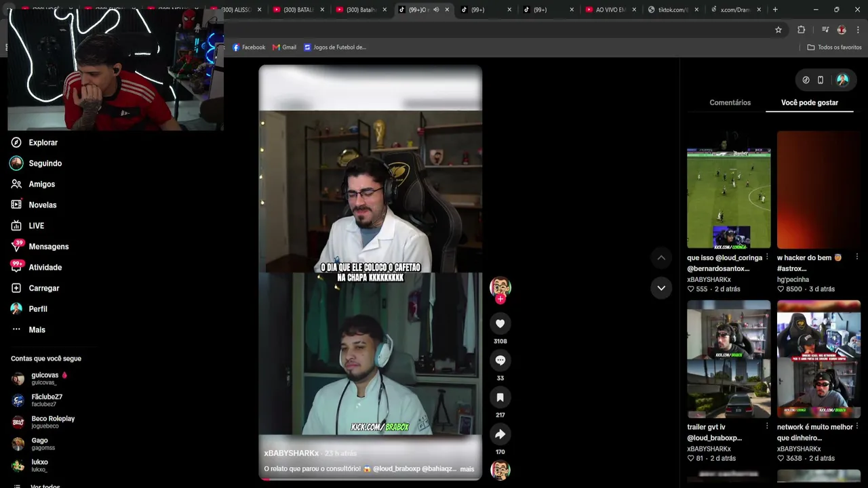The width and height of the screenshot is (868, 488).
Task: Click the video progress bar
Action: click(x=370, y=479)
